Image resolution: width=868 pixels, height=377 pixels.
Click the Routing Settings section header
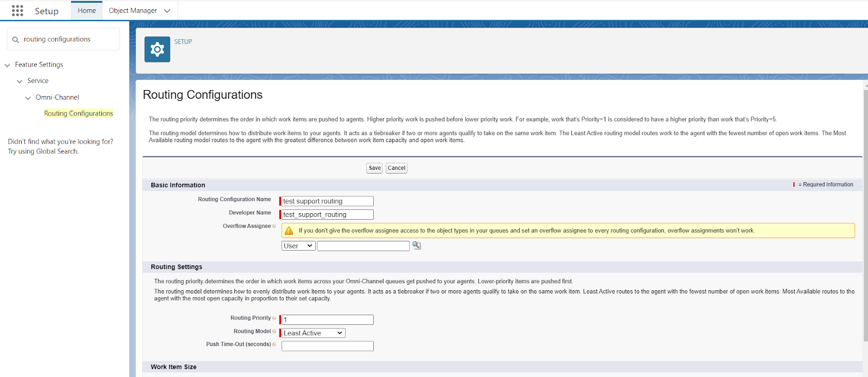(x=176, y=267)
